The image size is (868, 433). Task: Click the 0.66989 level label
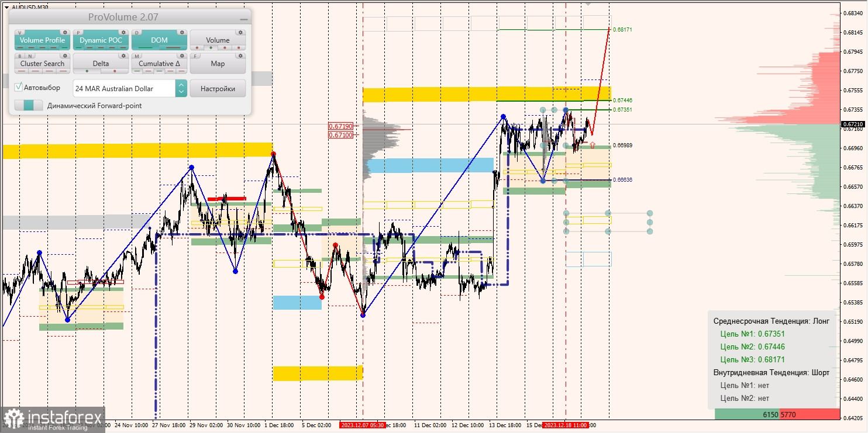(622, 145)
